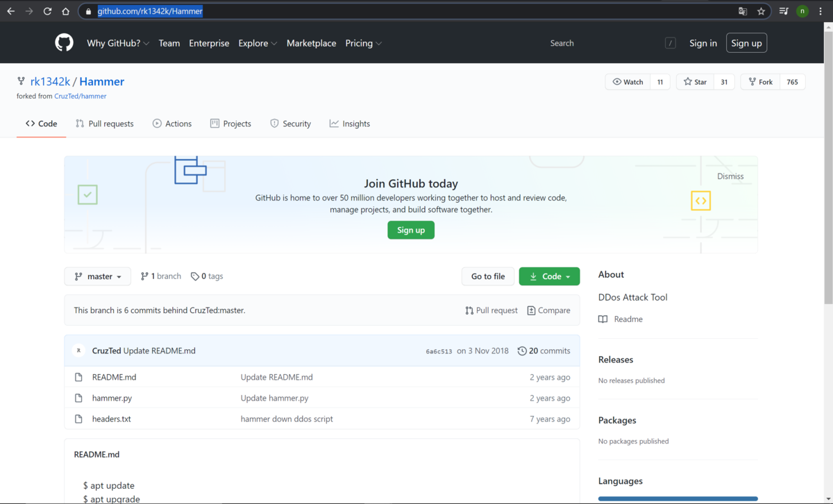Switch to the Security tab
The image size is (833, 504).
pos(290,124)
